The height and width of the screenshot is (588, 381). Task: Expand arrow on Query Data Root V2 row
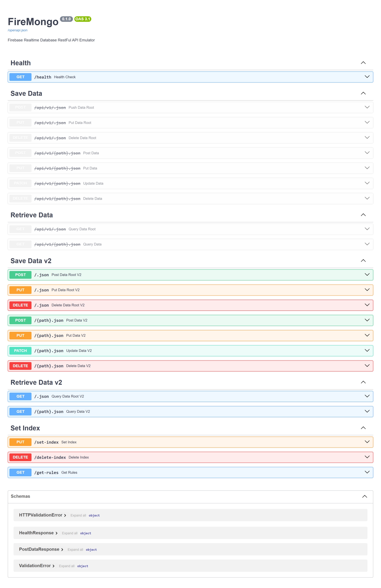[367, 396]
